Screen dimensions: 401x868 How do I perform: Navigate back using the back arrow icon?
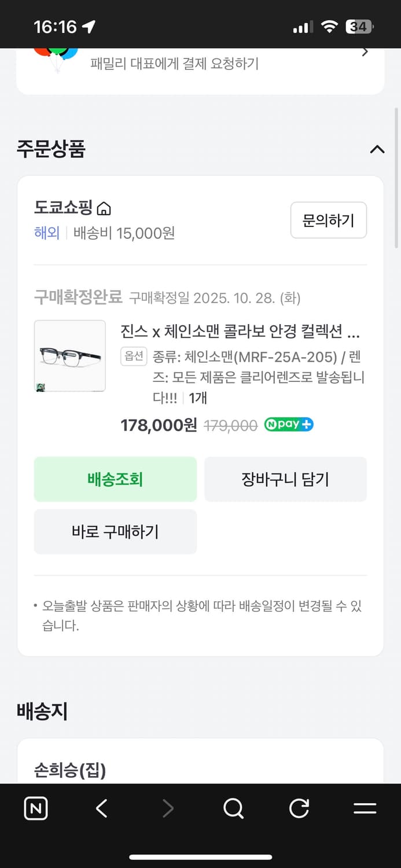[101, 808]
